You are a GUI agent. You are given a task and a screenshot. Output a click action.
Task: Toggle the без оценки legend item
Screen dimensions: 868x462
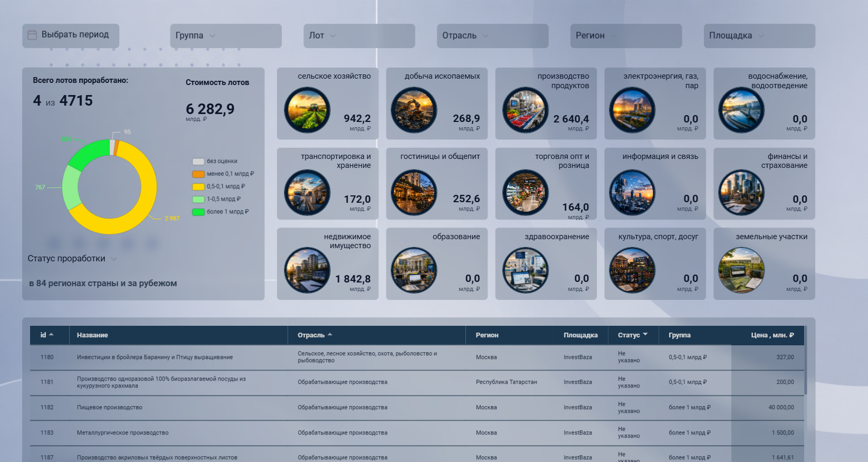pyautogui.click(x=215, y=162)
